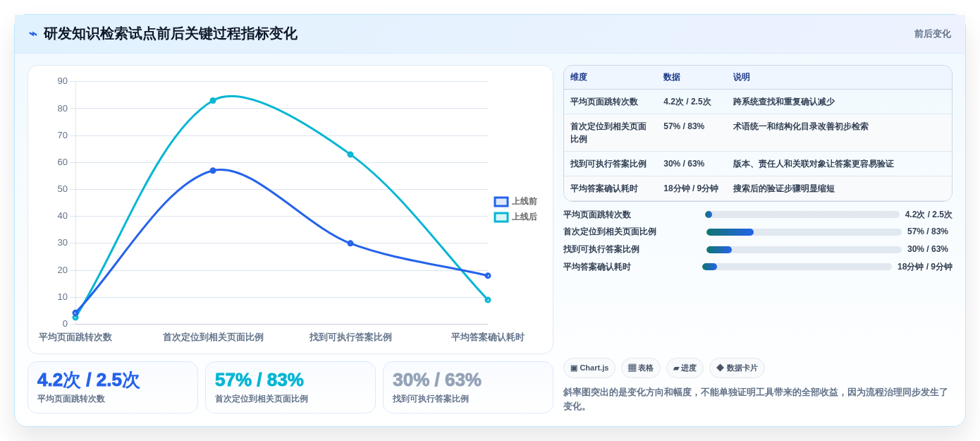Click the 上线前 endpoint at 18
Screen dimensions: 980x441
[488, 276]
